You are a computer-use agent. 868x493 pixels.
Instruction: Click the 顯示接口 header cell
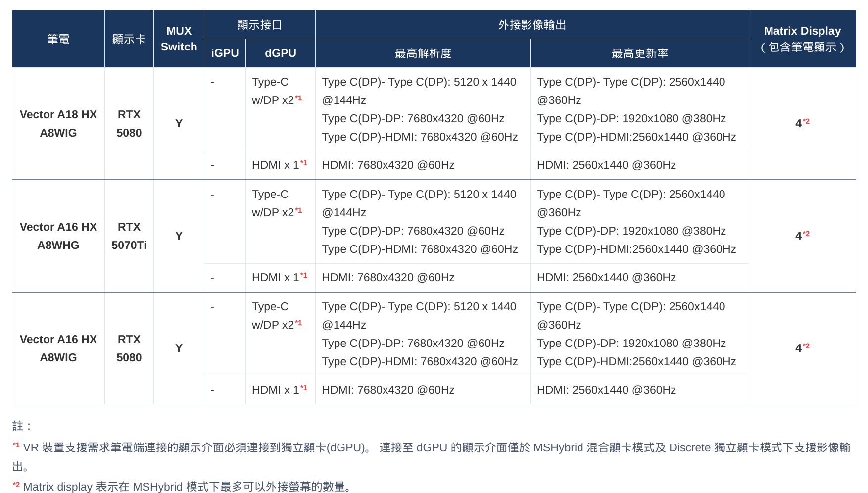pyautogui.click(x=260, y=25)
